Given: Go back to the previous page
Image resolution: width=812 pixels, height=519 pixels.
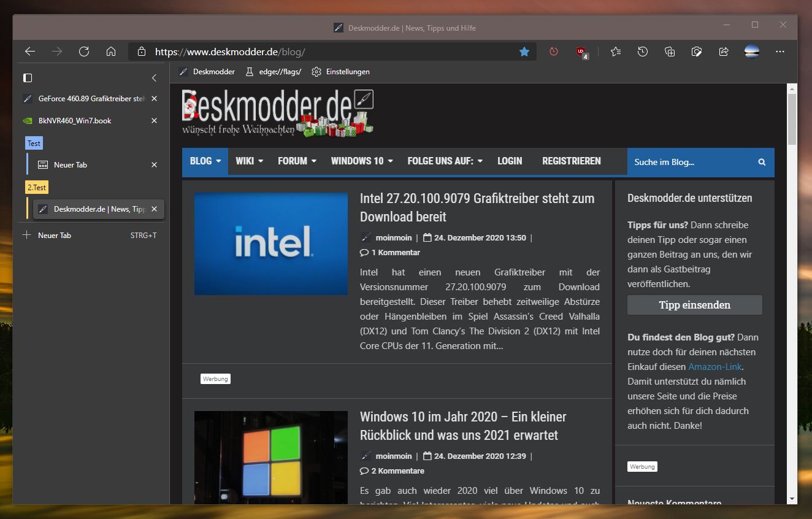Looking at the screenshot, I should (x=29, y=52).
